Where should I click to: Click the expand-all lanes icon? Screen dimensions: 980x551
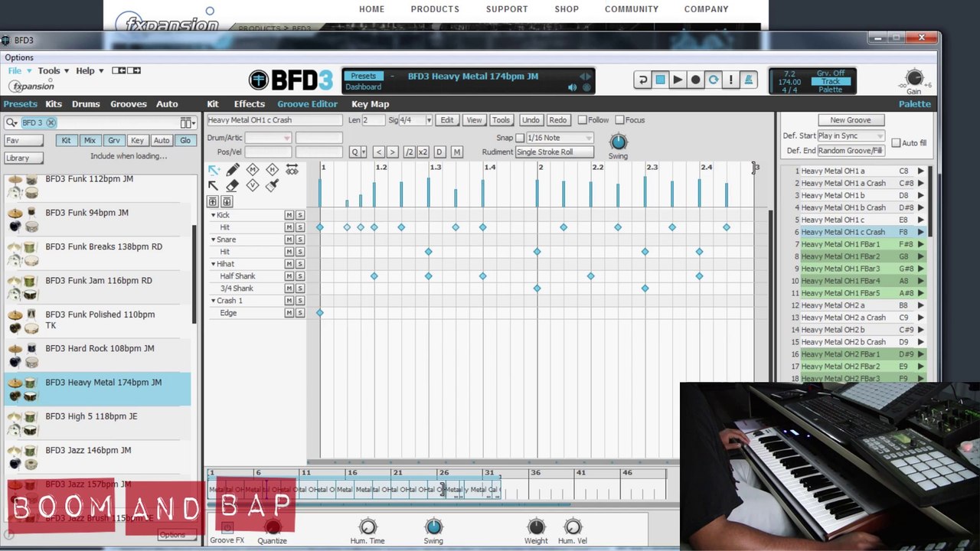pyautogui.click(x=227, y=201)
